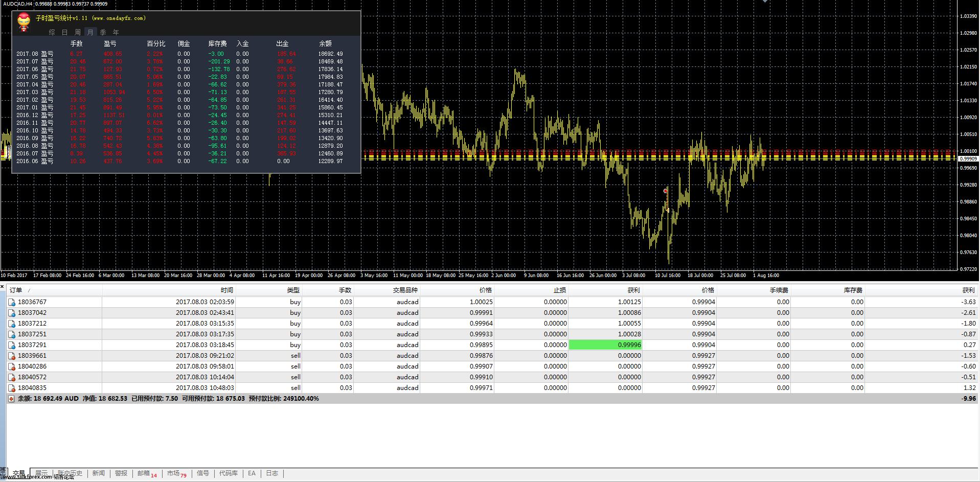Open the 新闻 terminal tab
Screen dimensions: 980x482
pos(99,473)
